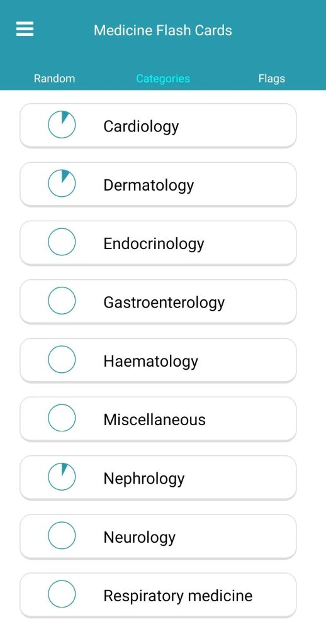Switch to the Random tab

coord(54,79)
